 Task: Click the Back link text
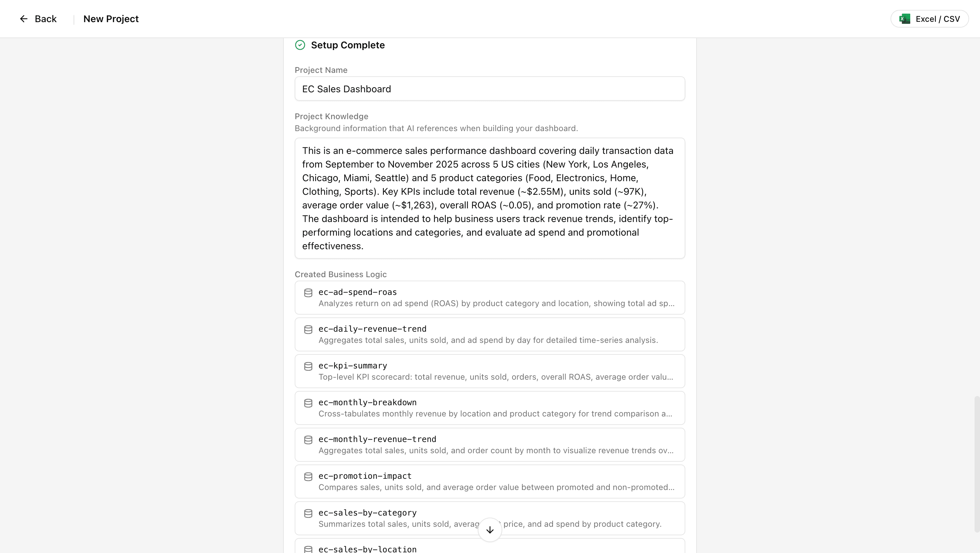point(46,19)
